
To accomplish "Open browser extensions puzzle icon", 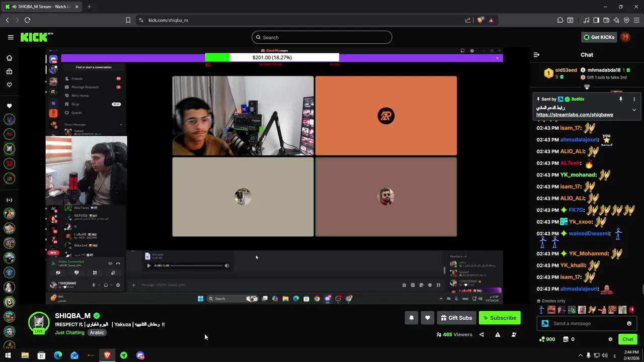I will pyautogui.click(x=560, y=20).
